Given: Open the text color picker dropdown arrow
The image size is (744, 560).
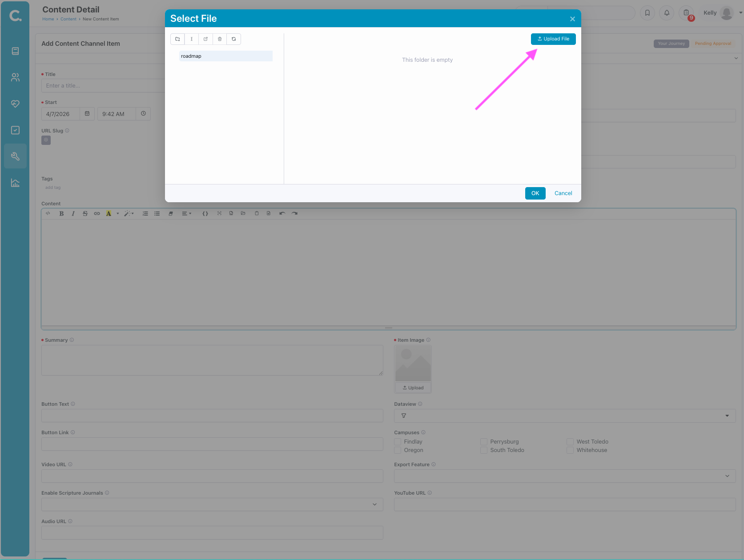Looking at the screenshot, I should click(118, 214).
